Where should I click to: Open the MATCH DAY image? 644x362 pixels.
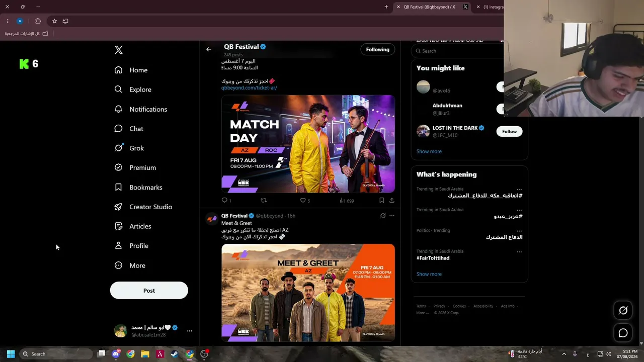[x=308, y=144]
